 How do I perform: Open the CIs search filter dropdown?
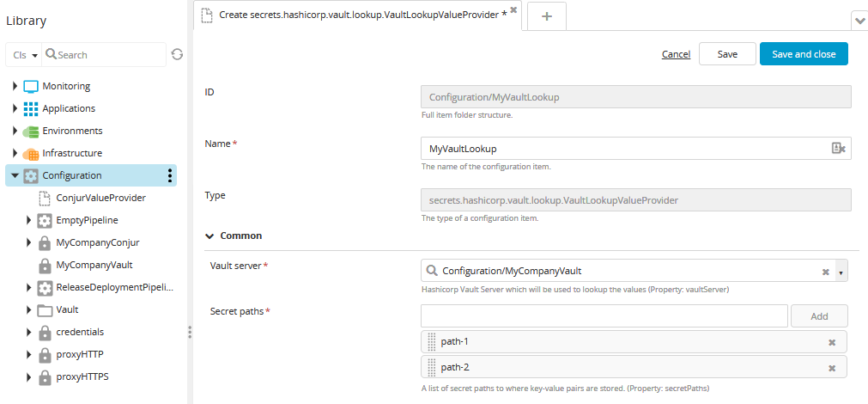pyautogui.click(x=26, y=55)
